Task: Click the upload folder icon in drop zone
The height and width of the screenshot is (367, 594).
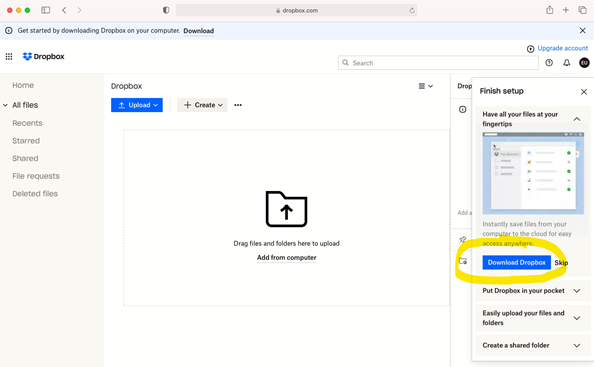Action: pyautogui.click(x=286, y=209)
